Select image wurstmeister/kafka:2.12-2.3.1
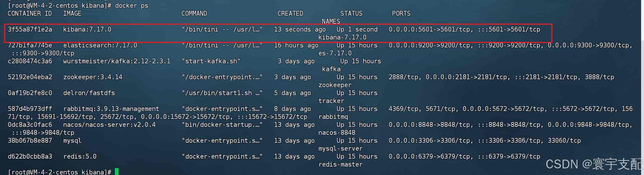Screen dimensions: 644x175 click(117, 61)
